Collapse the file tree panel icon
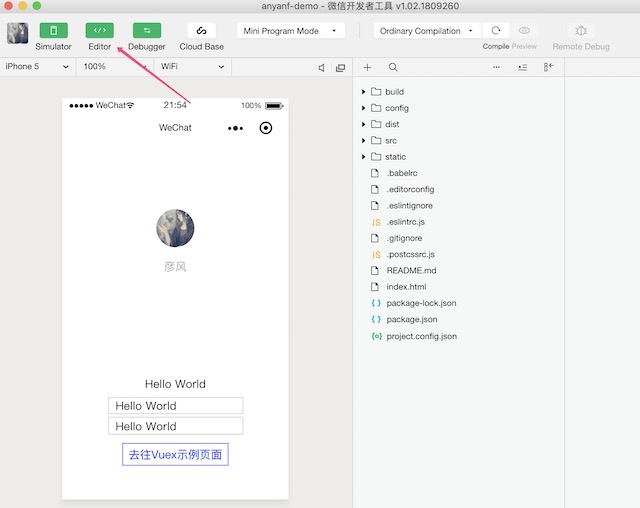 pos(548,67)
